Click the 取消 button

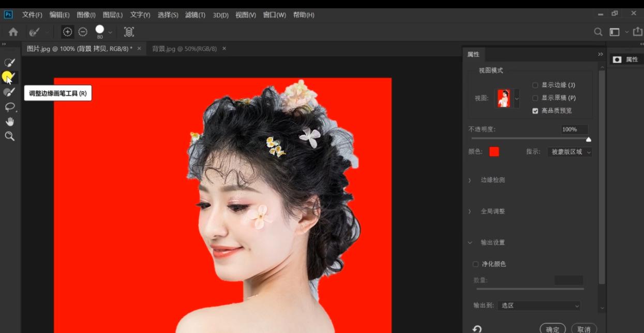pyautogui.click(x=583, y=329)
